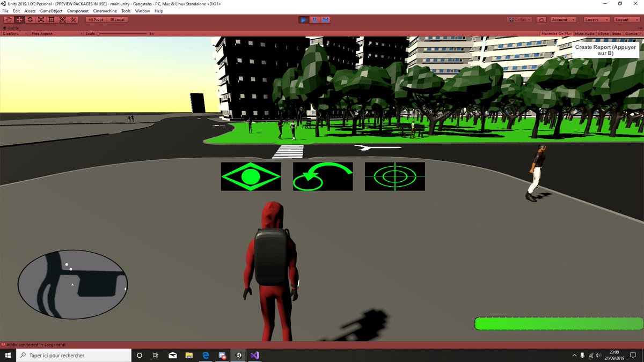
Task: Open the Edit menu
Action: [x=17, y=11]
